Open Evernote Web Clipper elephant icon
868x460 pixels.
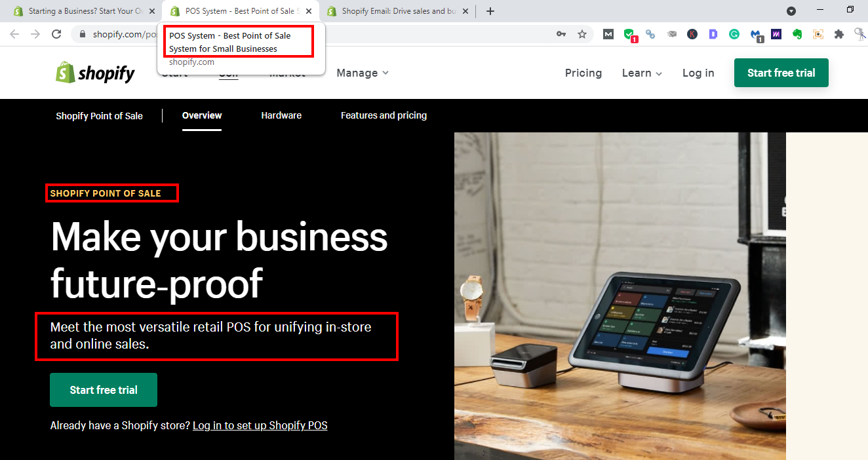pyautogui.click(x=797, y=34)
